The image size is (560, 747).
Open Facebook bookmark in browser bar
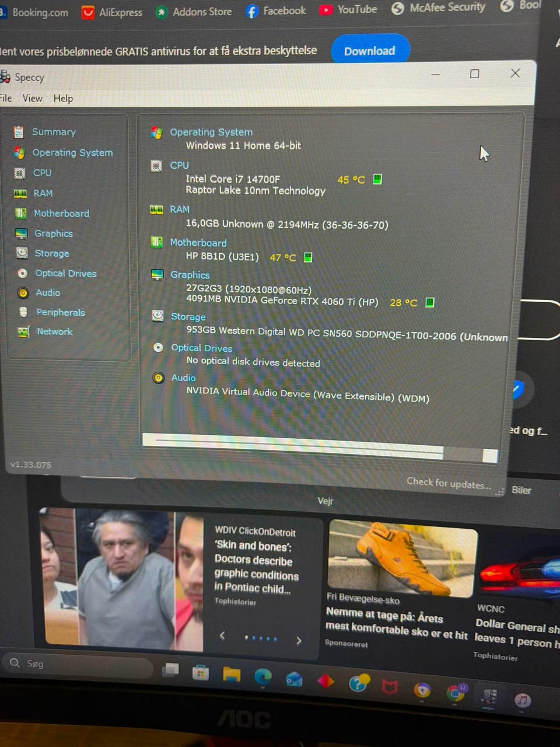[276, 11]
